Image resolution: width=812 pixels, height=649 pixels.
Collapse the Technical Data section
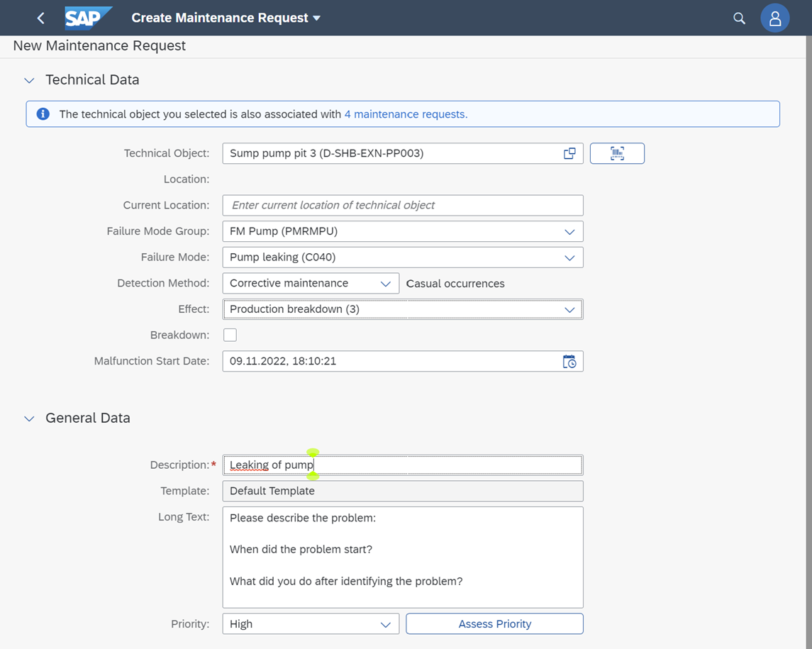(30, 80)
